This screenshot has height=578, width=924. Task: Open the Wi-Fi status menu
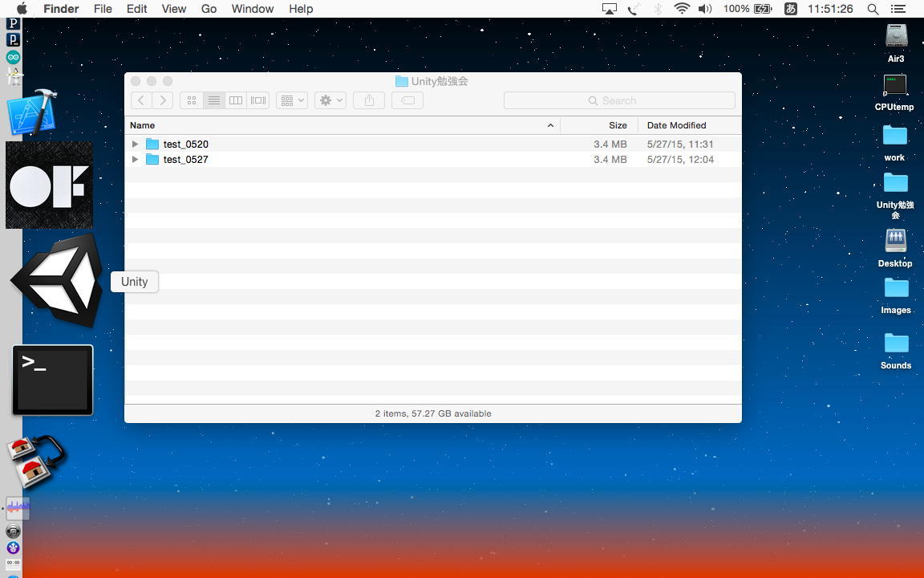click(682, 9)
